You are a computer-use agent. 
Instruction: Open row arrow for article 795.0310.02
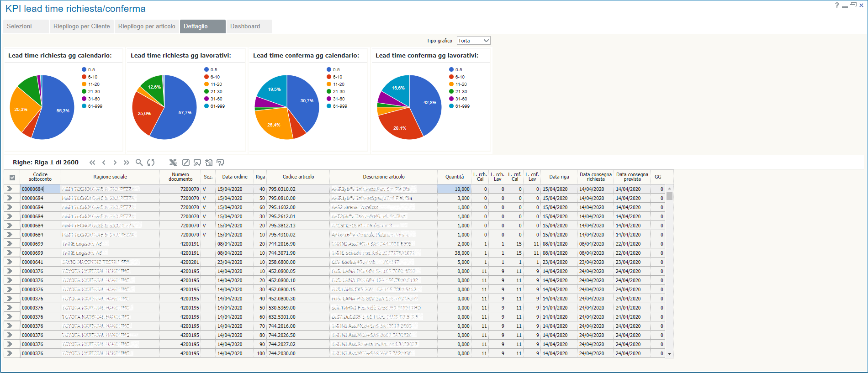click(x=9, y=189)
